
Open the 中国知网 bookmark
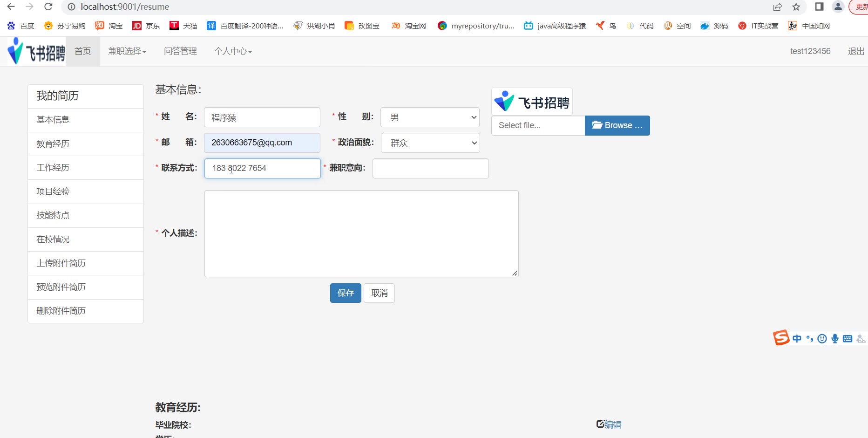[809, 26]
